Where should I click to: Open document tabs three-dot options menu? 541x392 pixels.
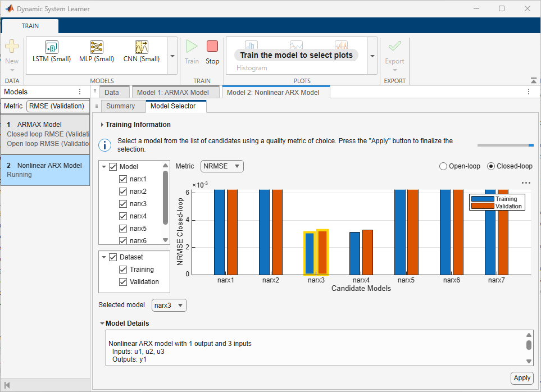pyautogui.click(x=529, y=92)
